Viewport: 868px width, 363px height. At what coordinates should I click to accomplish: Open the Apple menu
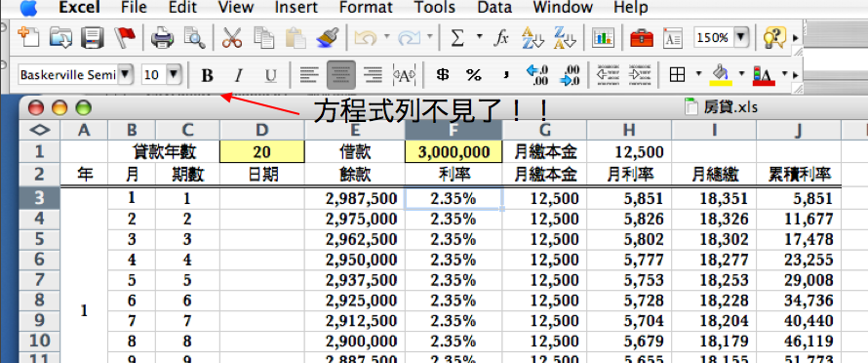(29, 8)
